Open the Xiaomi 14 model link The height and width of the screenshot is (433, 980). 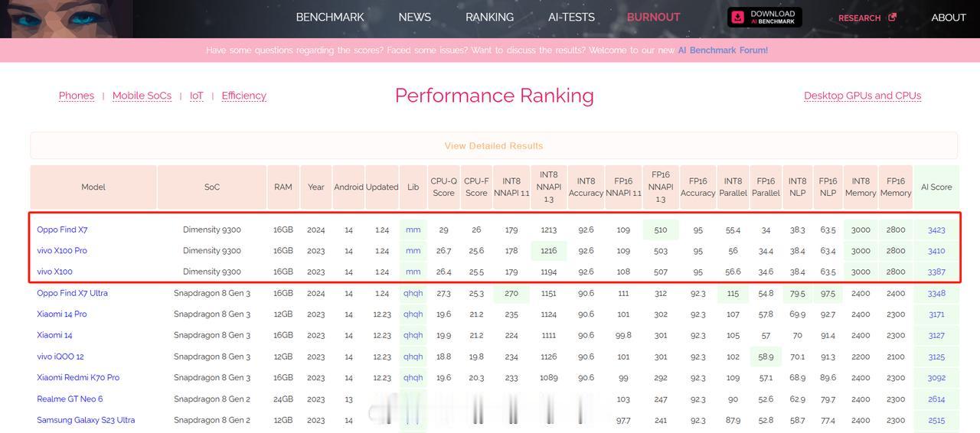coord(54,335)
